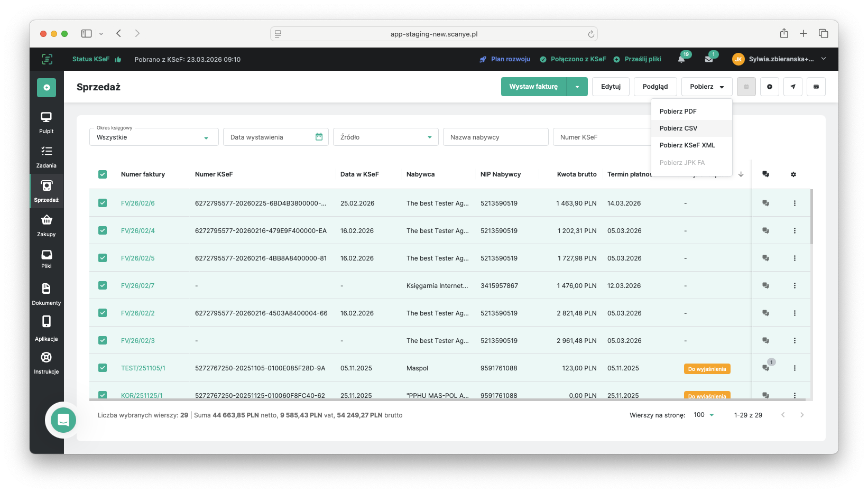
Task: Open comments for invoice FV/26/02/6
Action: (765, 203)
